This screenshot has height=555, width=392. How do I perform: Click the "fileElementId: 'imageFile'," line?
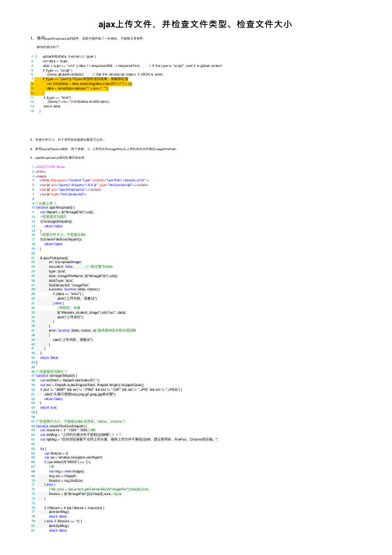pos(69,285)
